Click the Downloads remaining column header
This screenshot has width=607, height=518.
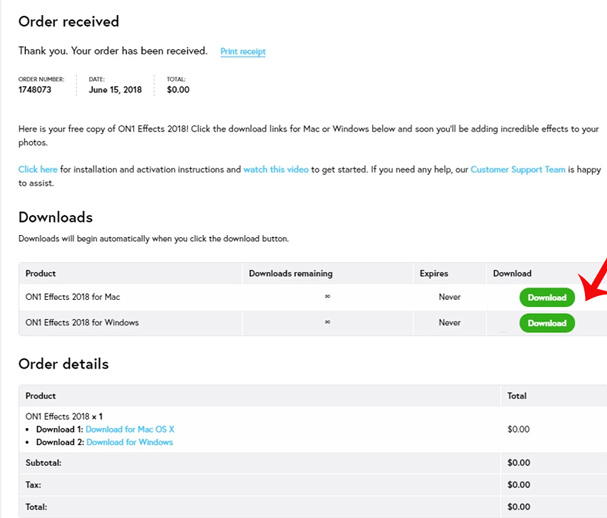tap(290, 273)
